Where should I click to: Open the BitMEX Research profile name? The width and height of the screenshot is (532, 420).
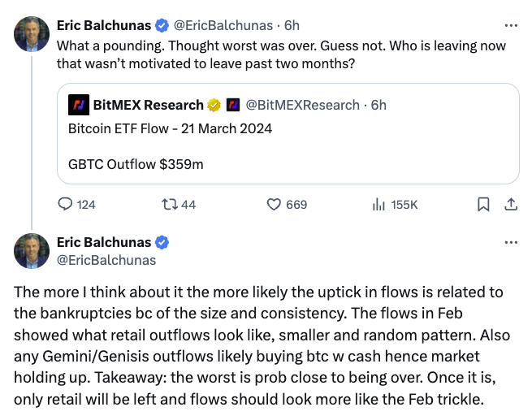[x=148, y=105]
